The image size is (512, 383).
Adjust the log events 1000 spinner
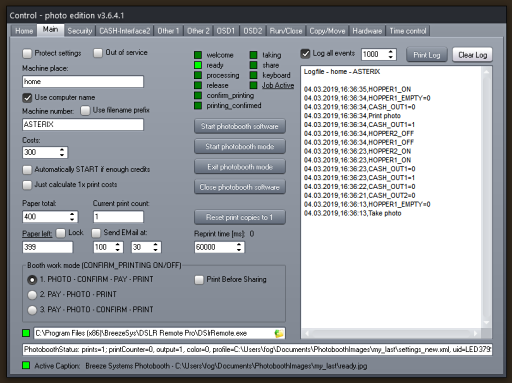point(391,54)
